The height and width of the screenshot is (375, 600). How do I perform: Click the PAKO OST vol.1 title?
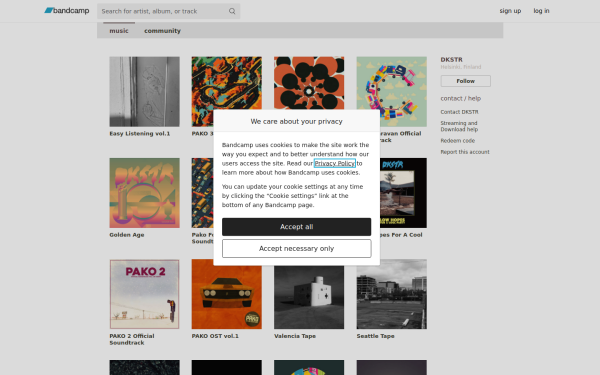(x=215, y=336)
